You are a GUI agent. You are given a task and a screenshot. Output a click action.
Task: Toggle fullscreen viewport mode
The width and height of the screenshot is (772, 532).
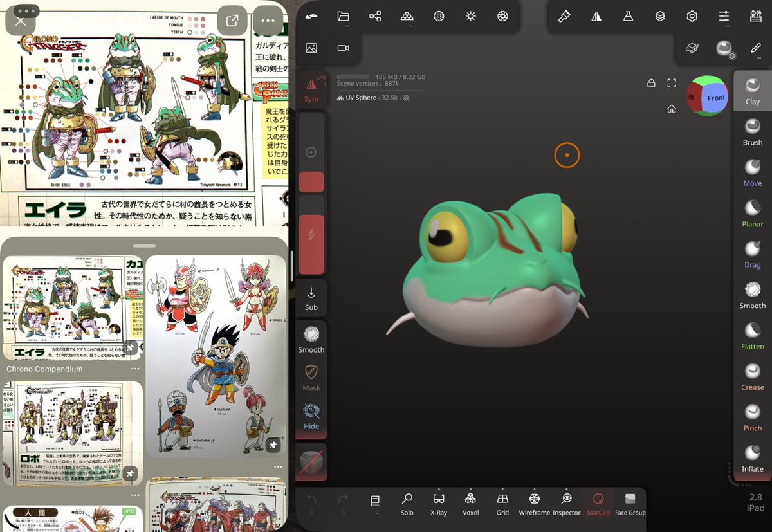(672, 83)
